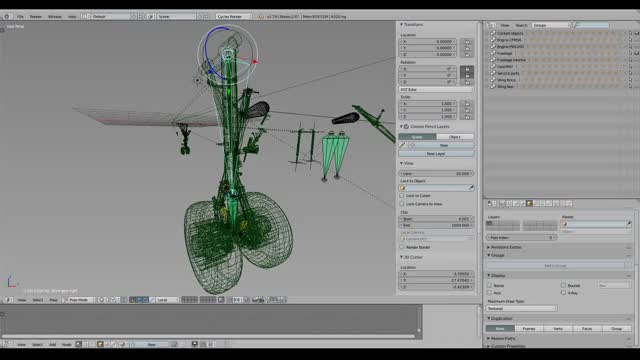
Task: Adjust the Lens value slider
Action: [x=436, y=173]
